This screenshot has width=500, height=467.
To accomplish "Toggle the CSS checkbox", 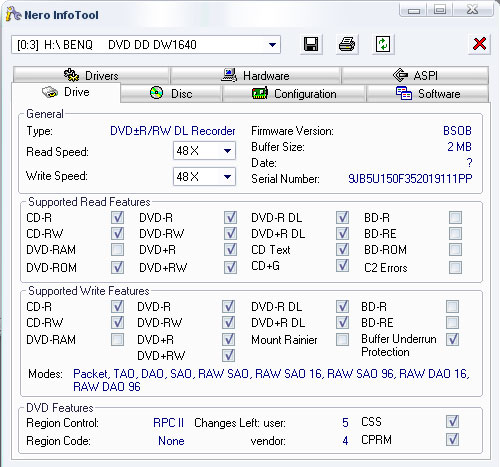I will click(x=453, y=422).
